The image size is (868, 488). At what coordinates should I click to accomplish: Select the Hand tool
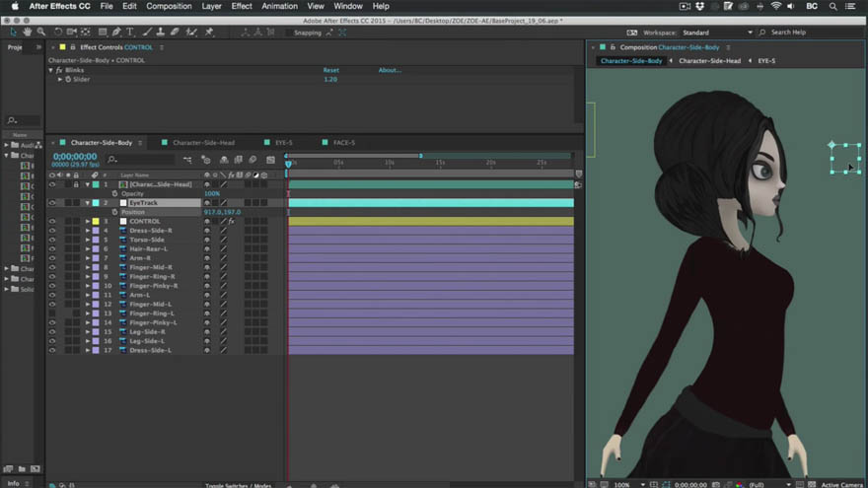28,33
